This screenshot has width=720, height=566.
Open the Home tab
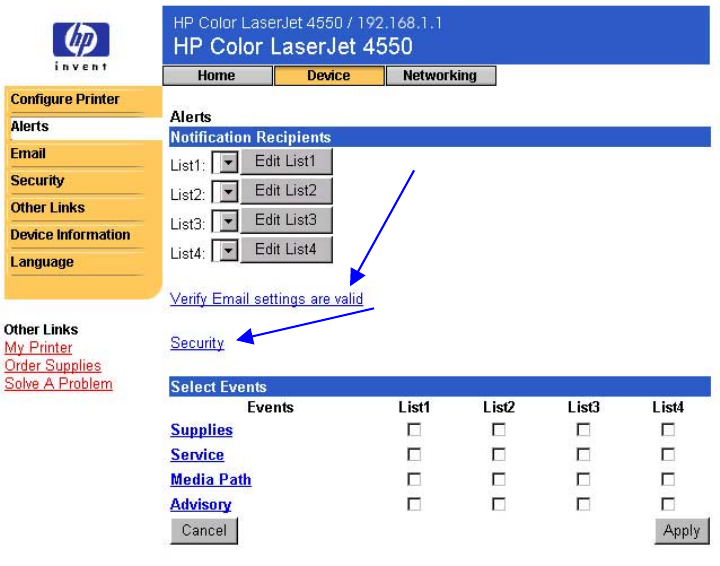[218, 75]
